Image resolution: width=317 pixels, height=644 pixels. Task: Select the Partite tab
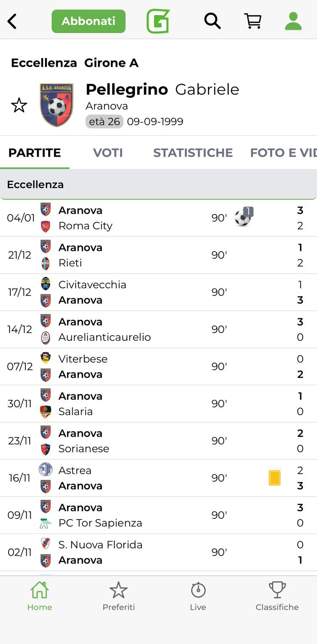[x=34, y=153]
